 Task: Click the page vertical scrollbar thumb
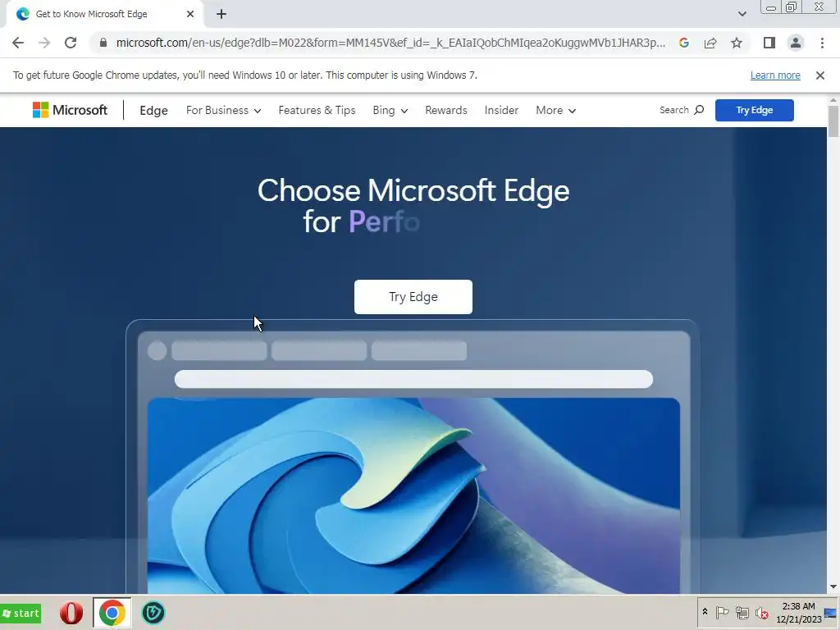pyautogui.click(x=833, y=121)
